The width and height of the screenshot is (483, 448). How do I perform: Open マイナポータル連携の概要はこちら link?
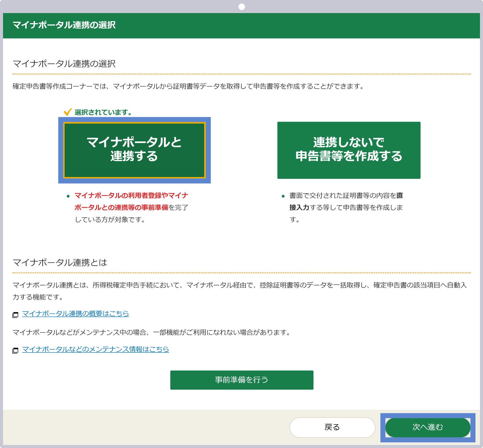(x=75, y=313)
